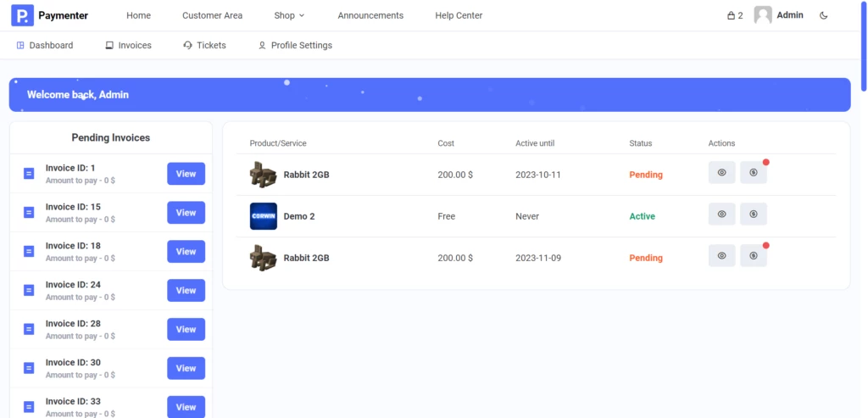Viewport: 868px width, 418px height.
Task: Expand the Shop dropdown menu
Action: point(289,15)
